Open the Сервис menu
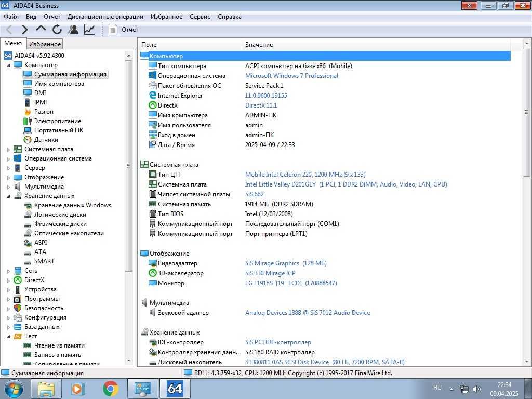 tap(200, 17)
